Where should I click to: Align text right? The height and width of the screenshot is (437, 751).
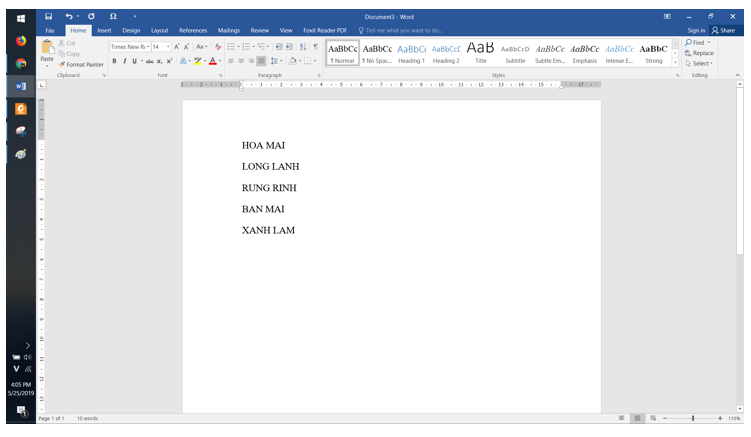(x=251, y=61)
